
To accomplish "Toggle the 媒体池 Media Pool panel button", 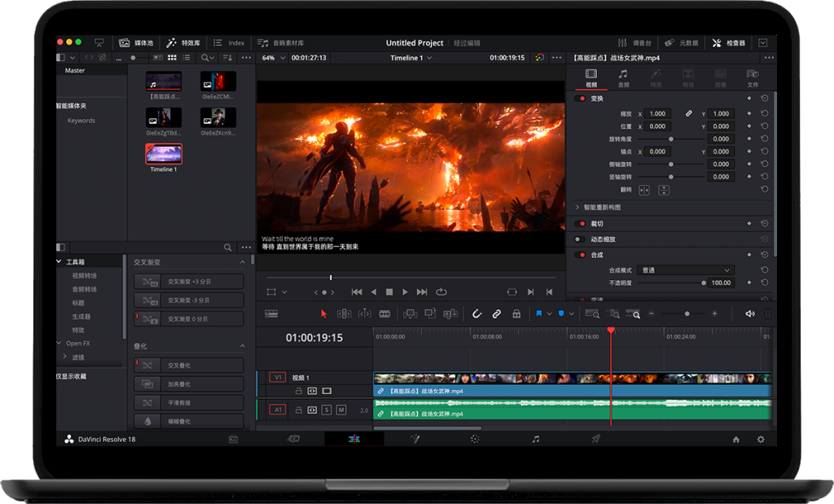I will pyautogui.click(x=136, y=42).
